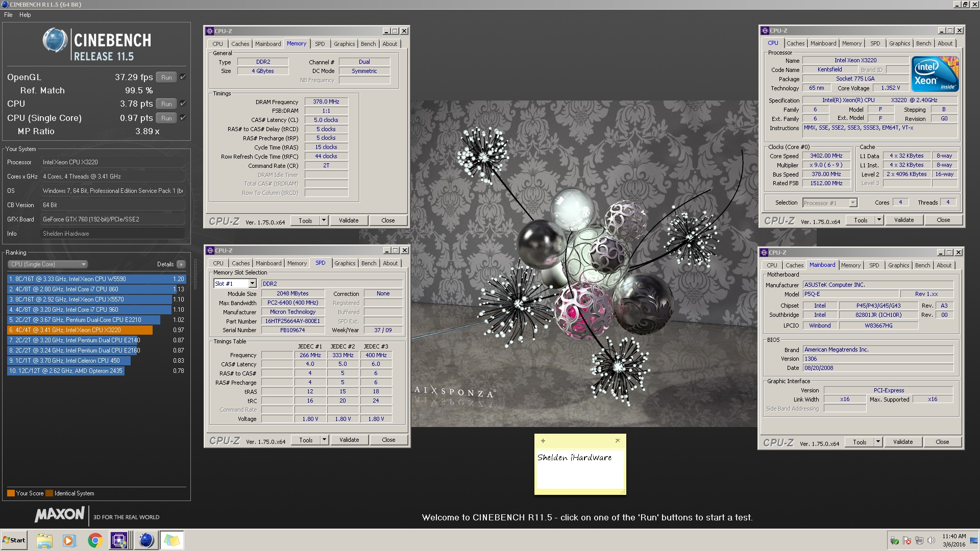Select ranking row Xeon CPU W5590

(96, 279)
